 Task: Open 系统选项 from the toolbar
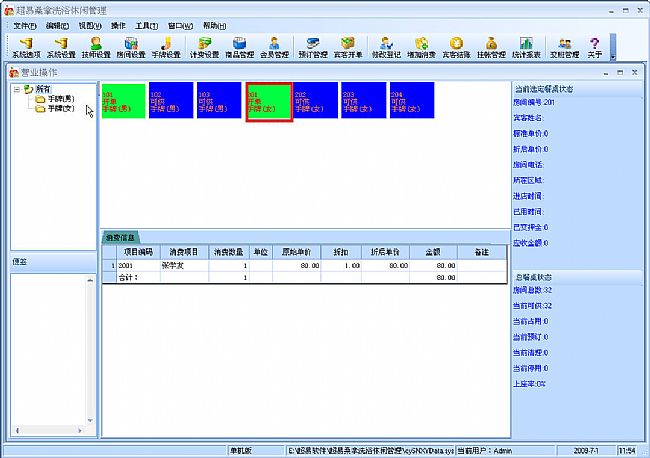(26, 48)
